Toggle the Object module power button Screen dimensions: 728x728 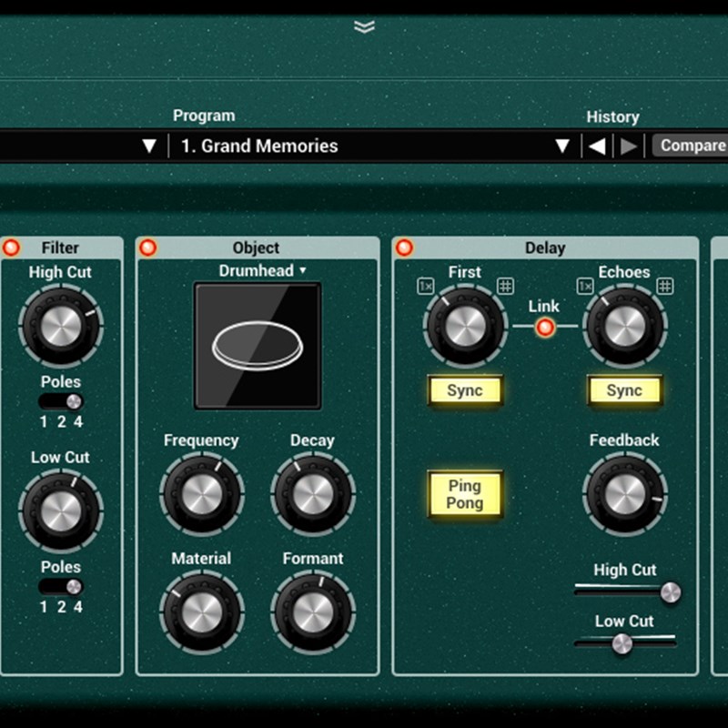148,248
